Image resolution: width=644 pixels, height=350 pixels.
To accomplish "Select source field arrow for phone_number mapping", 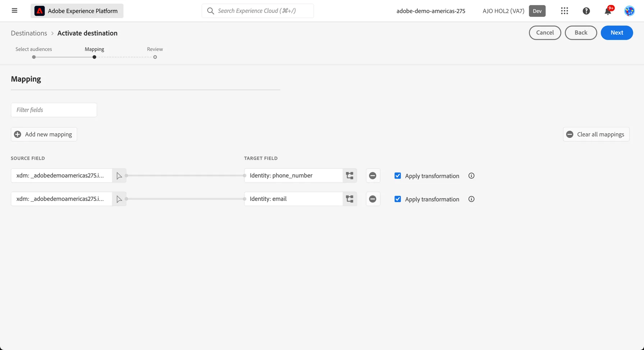I will click(x=119, y=176).
